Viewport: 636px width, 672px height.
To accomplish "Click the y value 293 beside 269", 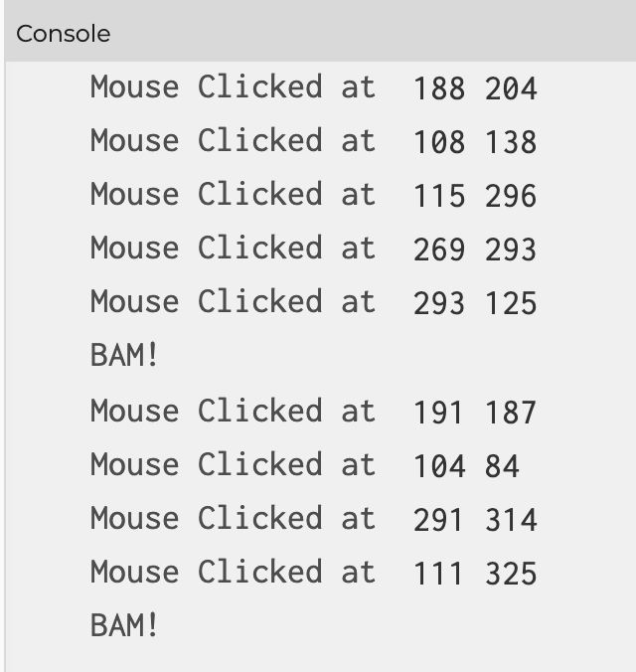I will click(511, 250).
